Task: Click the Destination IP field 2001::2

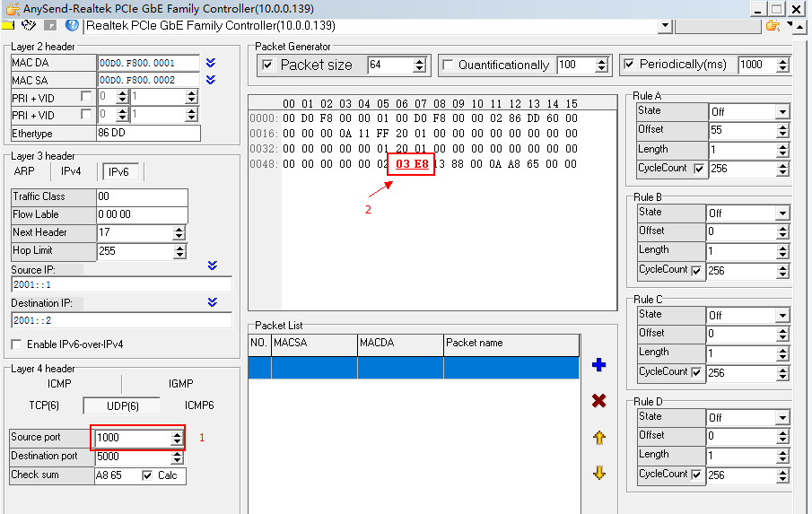Action: [122, 320]
